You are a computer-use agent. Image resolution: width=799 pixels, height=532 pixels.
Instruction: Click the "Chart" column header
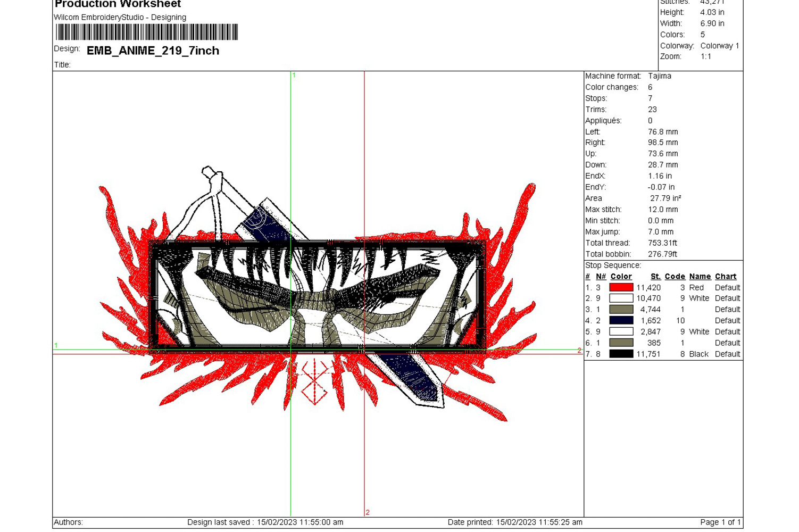point(726,277)
